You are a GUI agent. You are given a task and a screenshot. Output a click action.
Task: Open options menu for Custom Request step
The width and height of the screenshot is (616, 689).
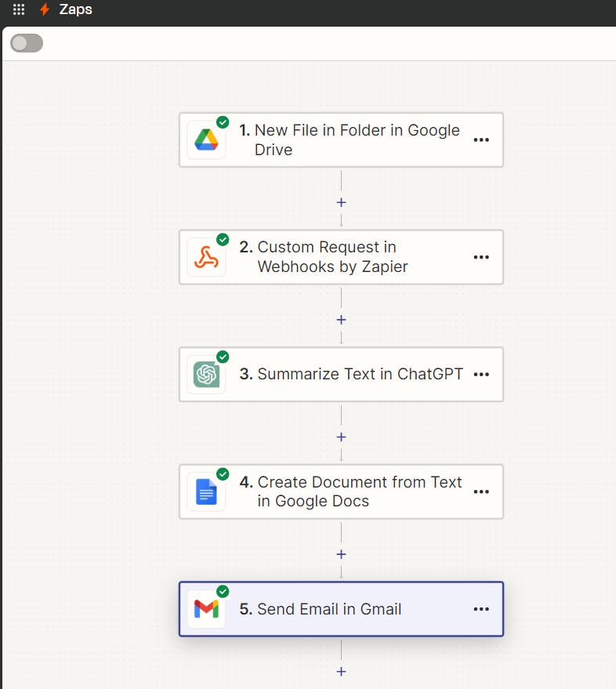481,257
